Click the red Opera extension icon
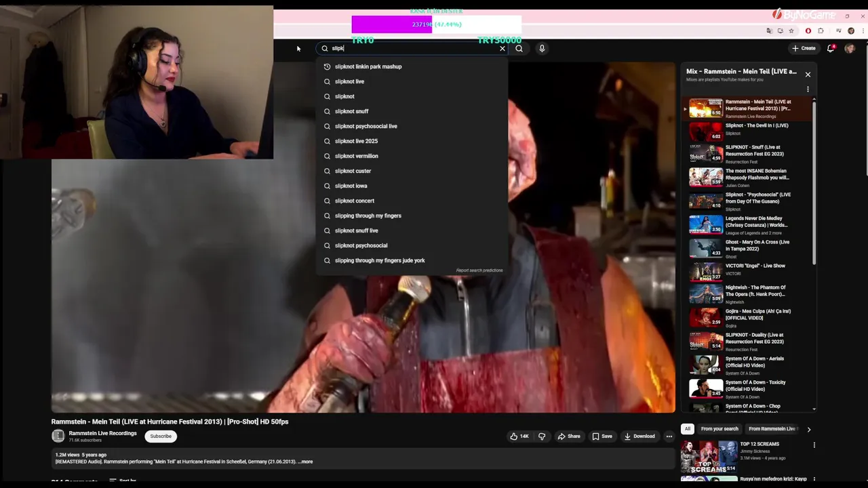 point(808,30)
